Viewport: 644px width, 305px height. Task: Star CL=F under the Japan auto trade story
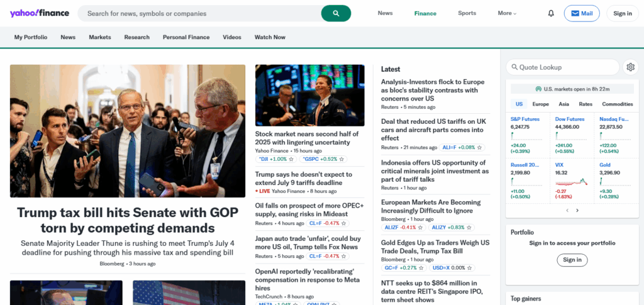tap(344, 256)
